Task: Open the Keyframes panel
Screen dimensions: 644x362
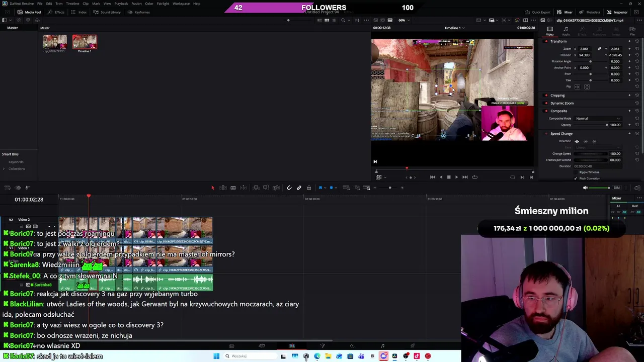Action: point(139,12)
